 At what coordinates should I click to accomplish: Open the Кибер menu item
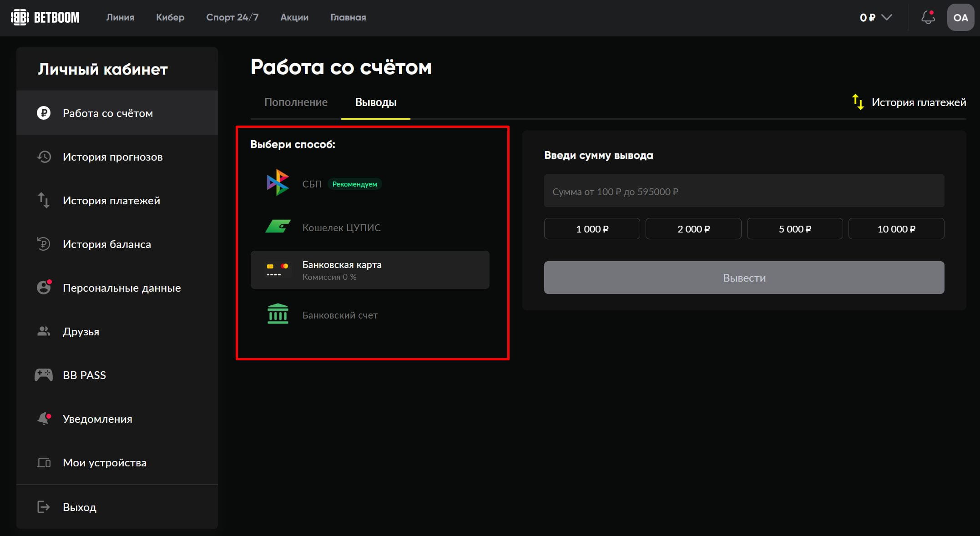[x=170, y=17]
